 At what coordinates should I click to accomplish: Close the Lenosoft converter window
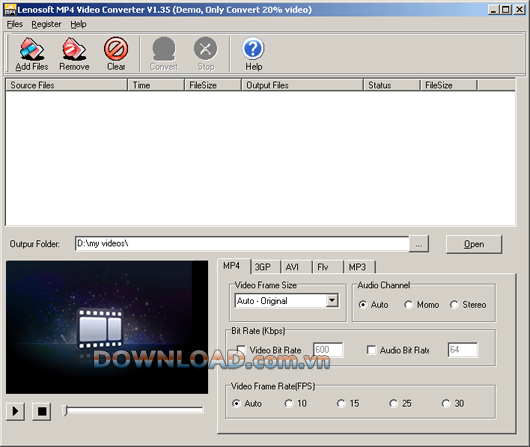coord(519,9)
